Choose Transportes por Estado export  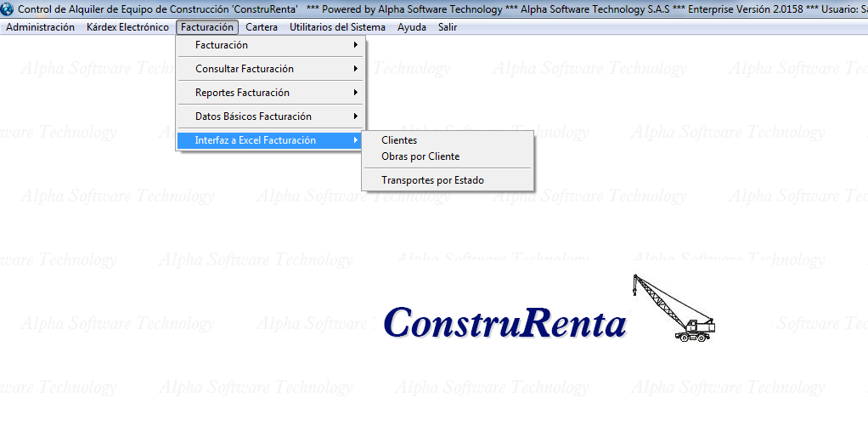432,180
